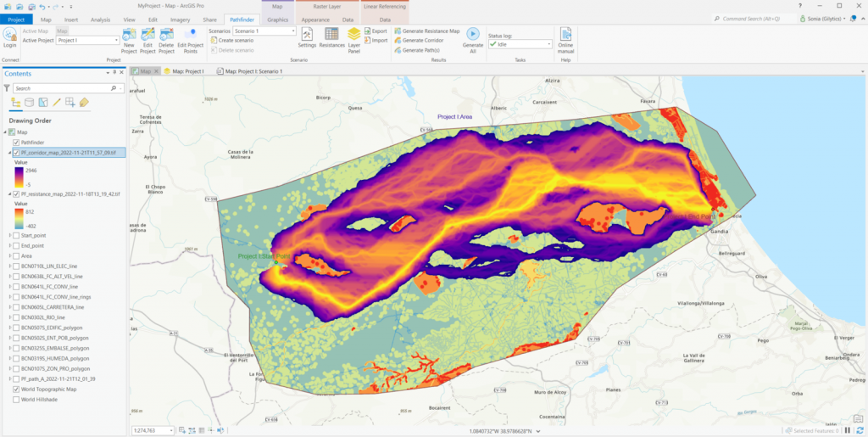The width and height of the screenshot is (868, 437).
Task: Open the Online manual
Action: [565, 34]
